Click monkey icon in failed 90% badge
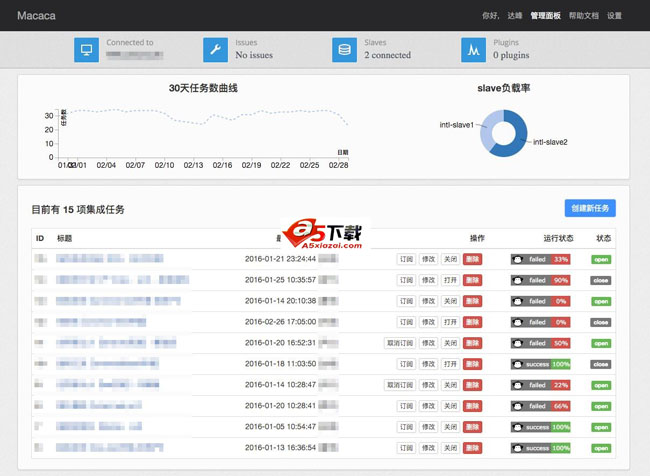The image size is (650, 476). click(x=517, y=281)
